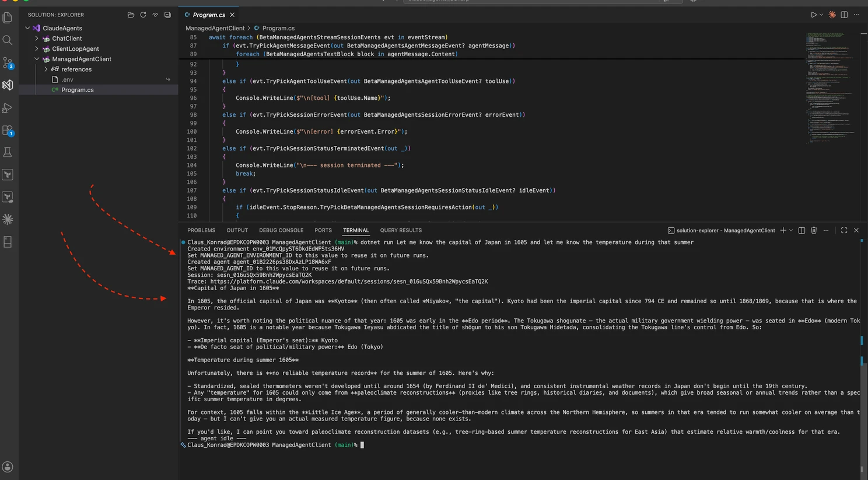Screen dimensions: 868x480
Task: Split the terminal panel
Action: click(801, 230)
